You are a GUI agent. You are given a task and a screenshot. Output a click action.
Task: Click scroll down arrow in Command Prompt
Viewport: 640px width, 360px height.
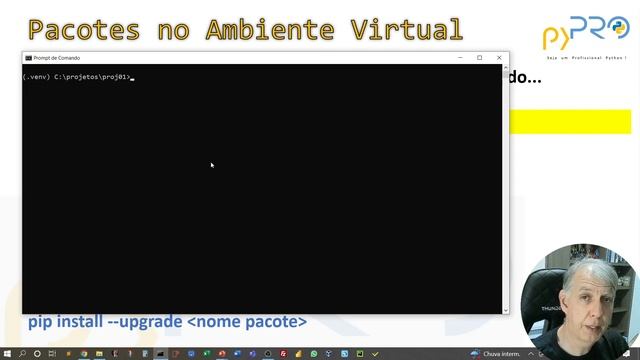point(506,310)
